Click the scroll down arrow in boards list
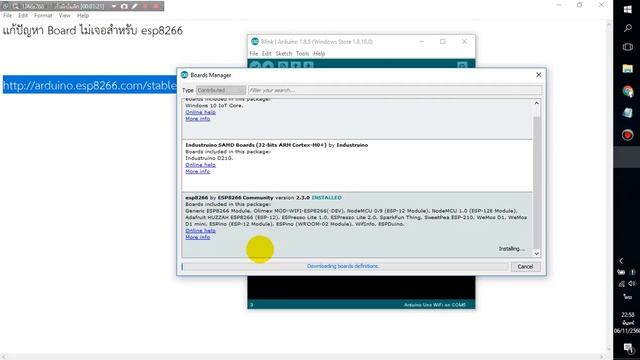The height and width of the screenshot is (360, 640). [537, 253]
